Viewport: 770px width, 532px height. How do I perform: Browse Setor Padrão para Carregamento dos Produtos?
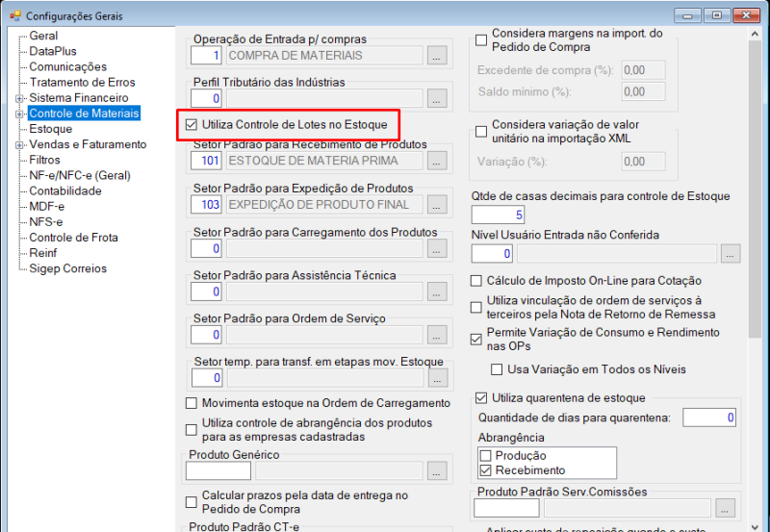pyautogui.click(x=437, y=248)
